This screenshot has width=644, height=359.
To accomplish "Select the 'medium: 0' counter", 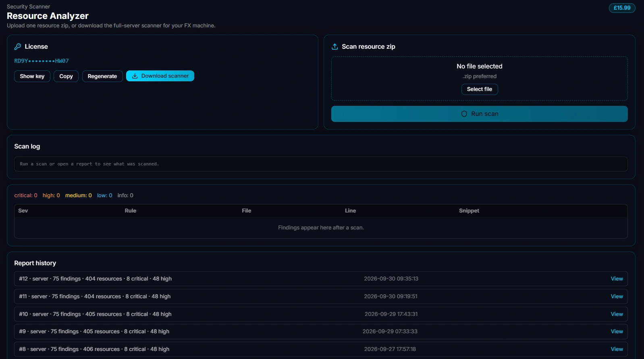I will [79, 196].
